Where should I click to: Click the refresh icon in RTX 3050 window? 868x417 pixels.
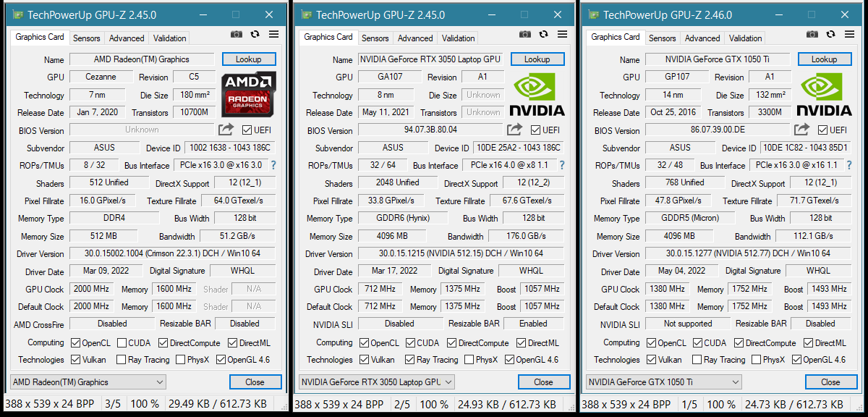(544, 34)
